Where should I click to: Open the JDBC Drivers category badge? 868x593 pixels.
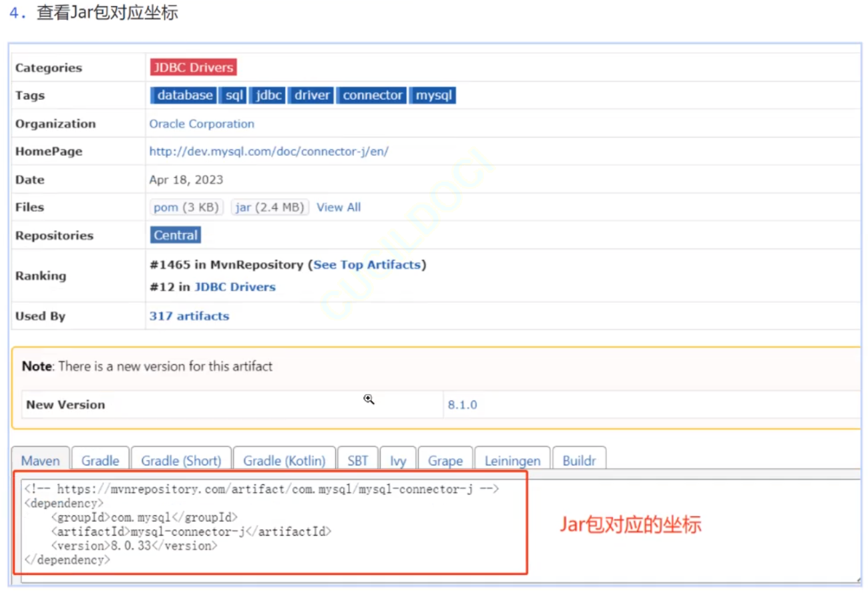193,67
